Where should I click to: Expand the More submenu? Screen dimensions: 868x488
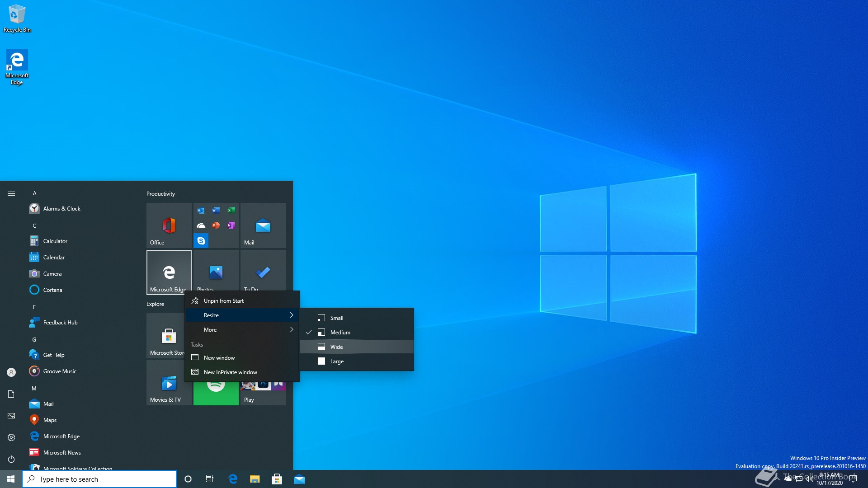click(x=242, y=330)
